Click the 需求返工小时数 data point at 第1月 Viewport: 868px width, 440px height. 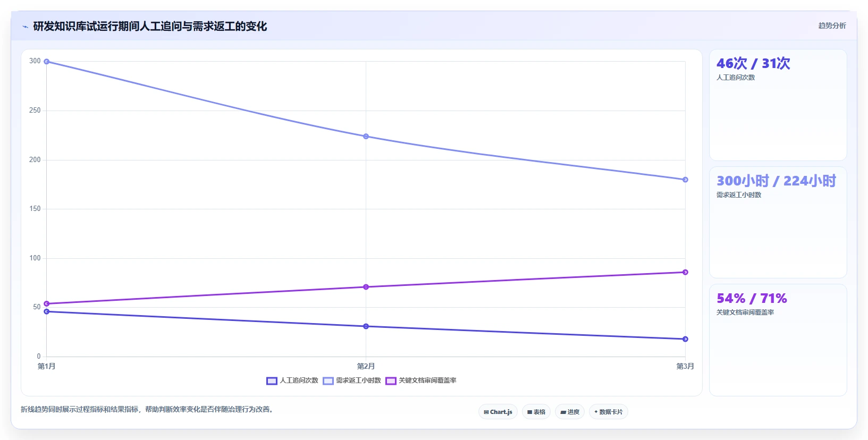pyautogui.click(x=47, y=62)
